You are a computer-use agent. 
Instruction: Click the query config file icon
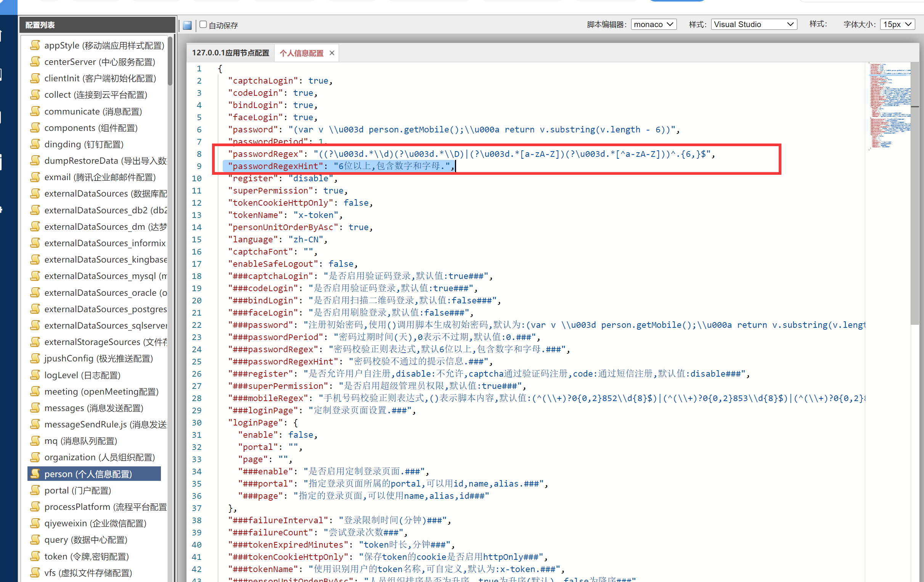coord(35,540)
